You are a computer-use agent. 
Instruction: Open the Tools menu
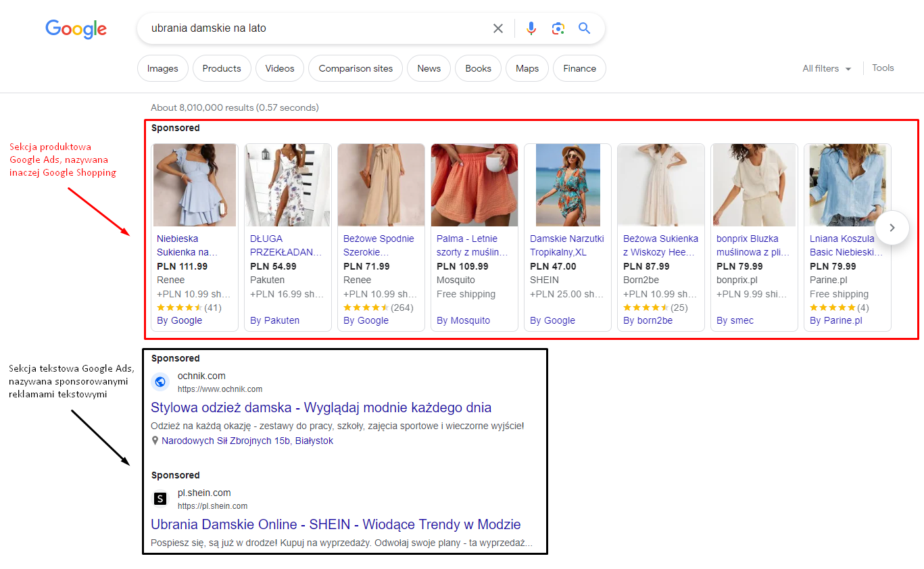coord(883,68)
